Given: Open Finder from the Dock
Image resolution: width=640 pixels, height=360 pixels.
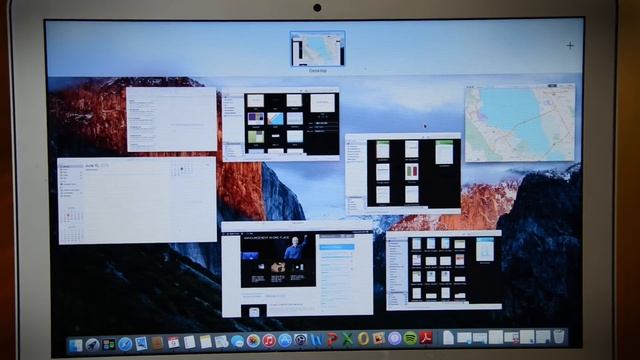Looking at the screenshot, I should coord(76,346).
